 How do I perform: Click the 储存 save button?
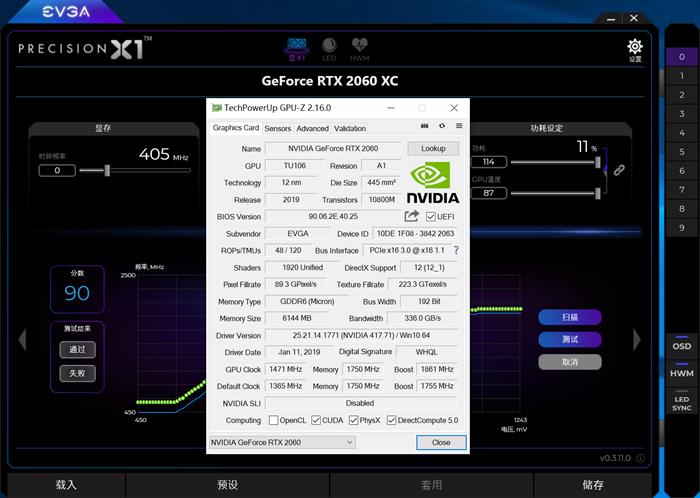593,485
